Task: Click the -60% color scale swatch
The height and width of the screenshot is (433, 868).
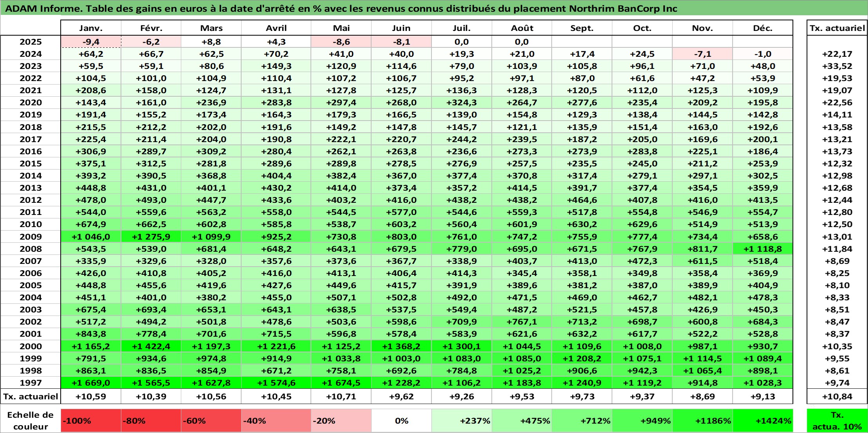Action: [211, 420]
